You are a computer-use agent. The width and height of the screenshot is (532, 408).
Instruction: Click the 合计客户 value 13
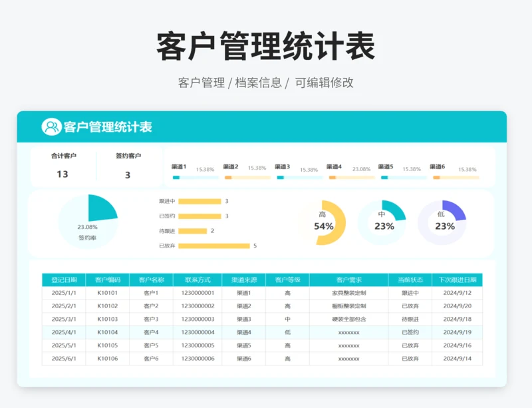[x=63, y=174]
